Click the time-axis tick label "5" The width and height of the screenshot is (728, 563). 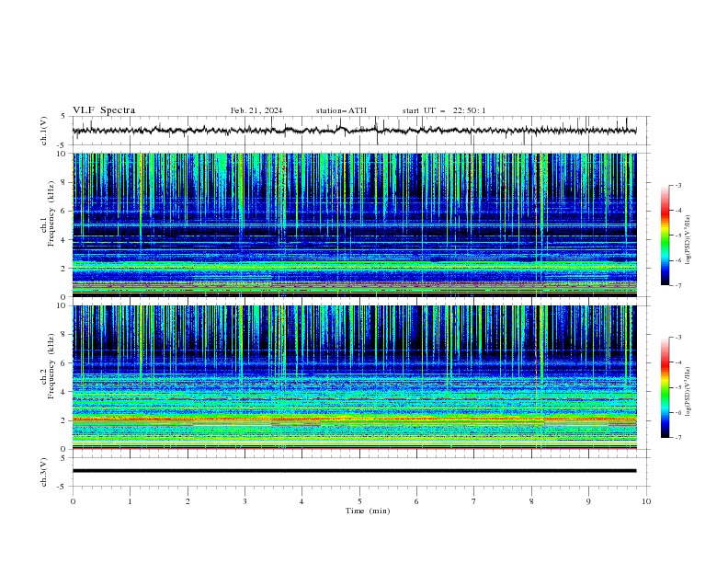[x=359, y=501]
